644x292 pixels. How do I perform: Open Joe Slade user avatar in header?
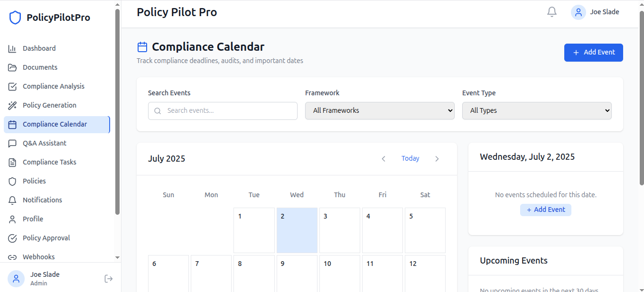coord(578,12)
